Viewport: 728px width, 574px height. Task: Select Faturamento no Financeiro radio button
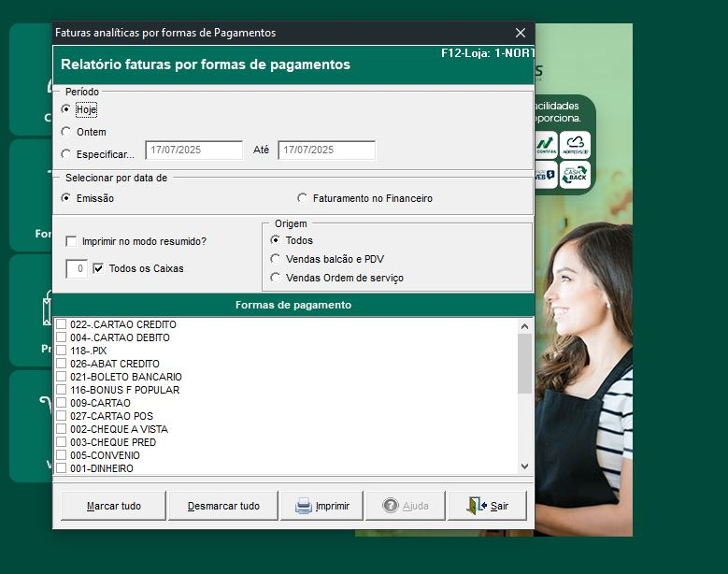[x=303, y=198]
